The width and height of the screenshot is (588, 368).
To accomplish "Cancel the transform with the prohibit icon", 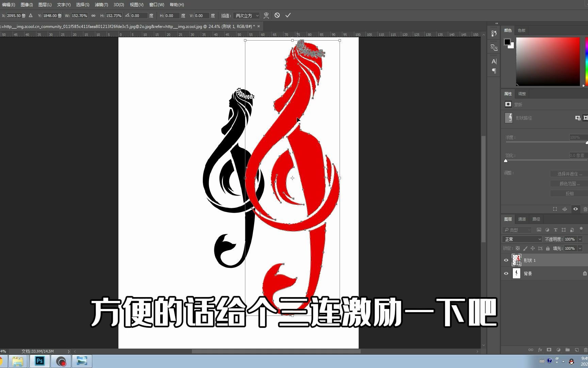I will (277, 15).
